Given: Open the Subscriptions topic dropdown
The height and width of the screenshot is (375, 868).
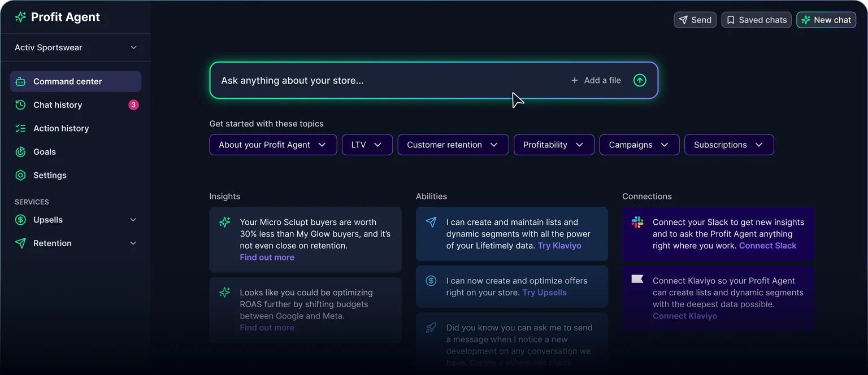Looking at the screenshot, I should [729, 145].
